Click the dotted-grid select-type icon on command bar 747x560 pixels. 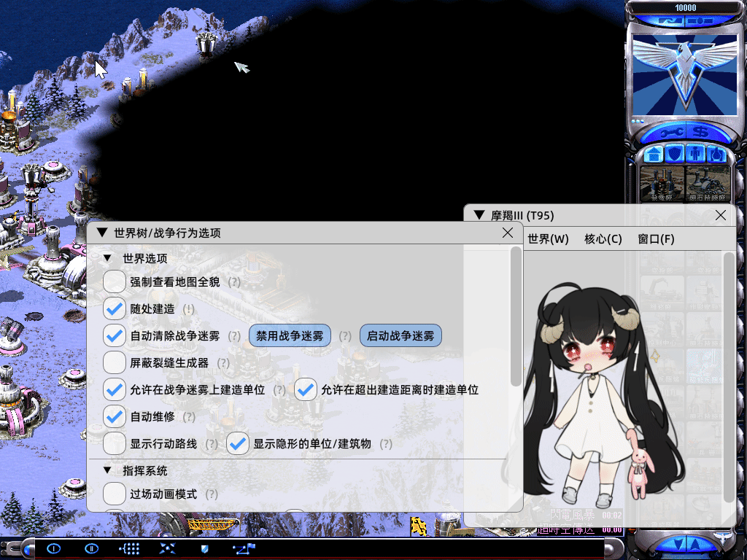129,549
